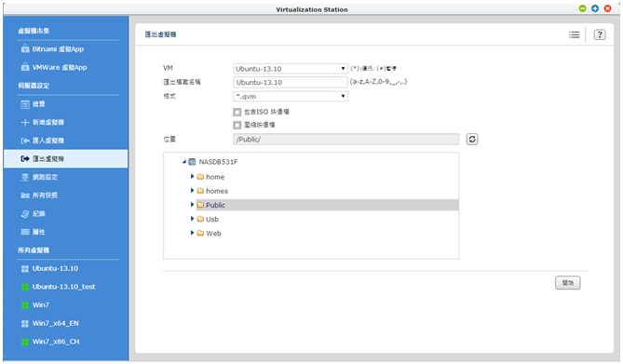
Task: Click the network settings icon
Action: 25,177
